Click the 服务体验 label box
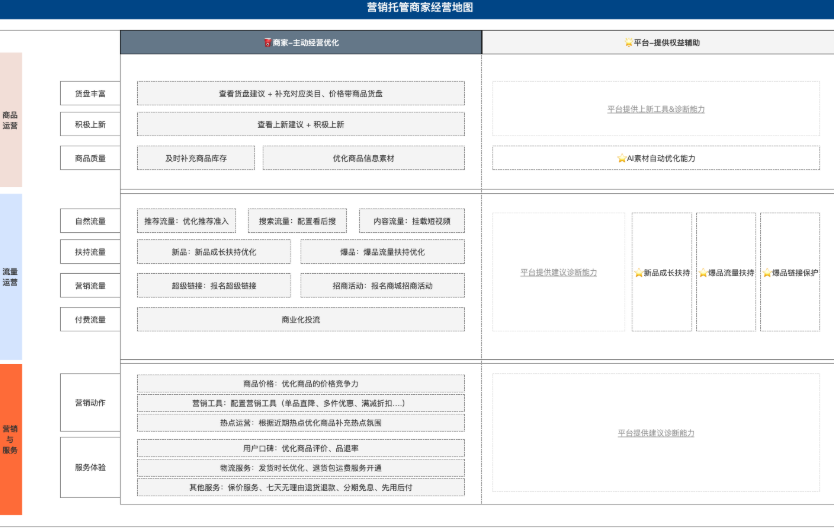Viewport: 834px width, 528px height. [x=90, y=467]
